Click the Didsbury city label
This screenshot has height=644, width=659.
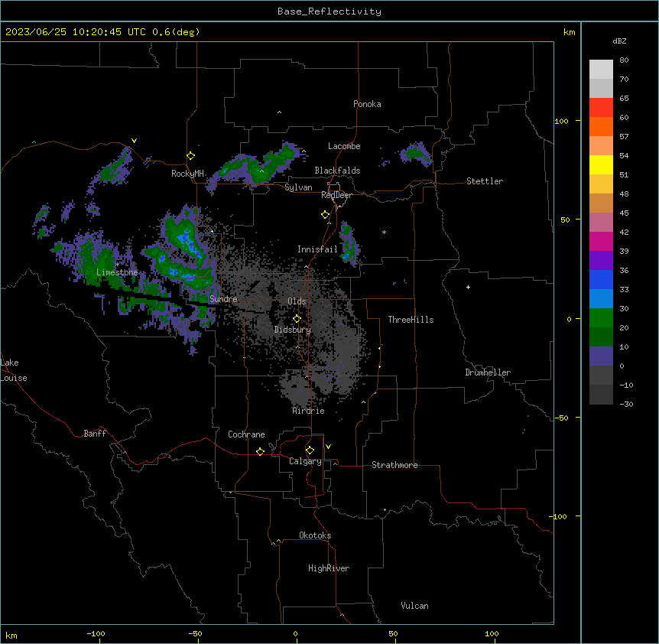coord(293,330)
